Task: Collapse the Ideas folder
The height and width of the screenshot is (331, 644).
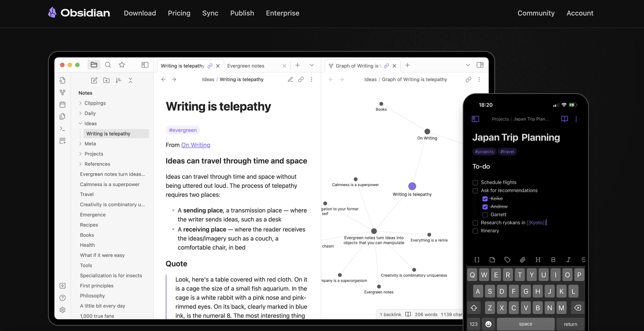Action: coord(80,123)
